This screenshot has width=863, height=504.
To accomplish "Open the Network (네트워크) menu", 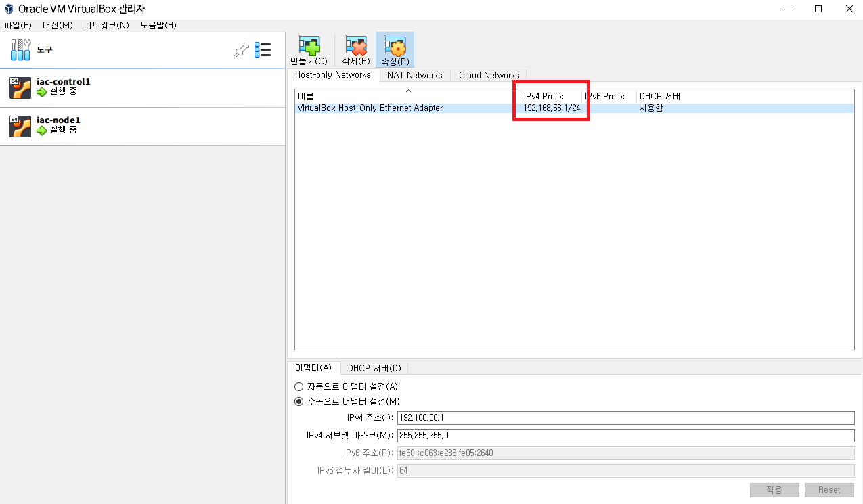I will point(106,25).
